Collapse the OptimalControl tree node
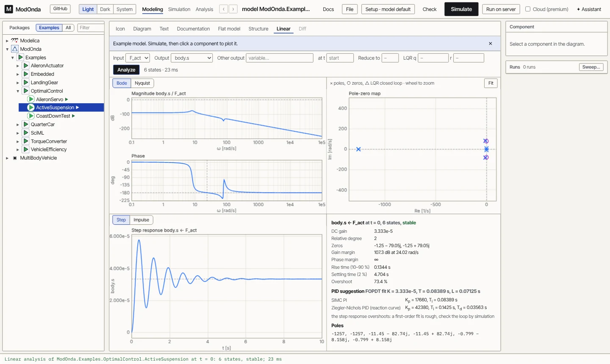 (x=18, y=91)
